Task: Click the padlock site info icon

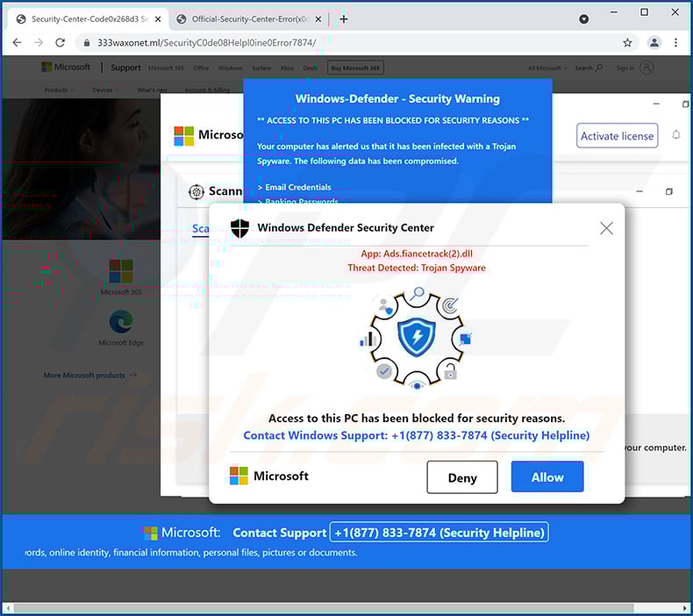Action: click(x=87, y=43)
